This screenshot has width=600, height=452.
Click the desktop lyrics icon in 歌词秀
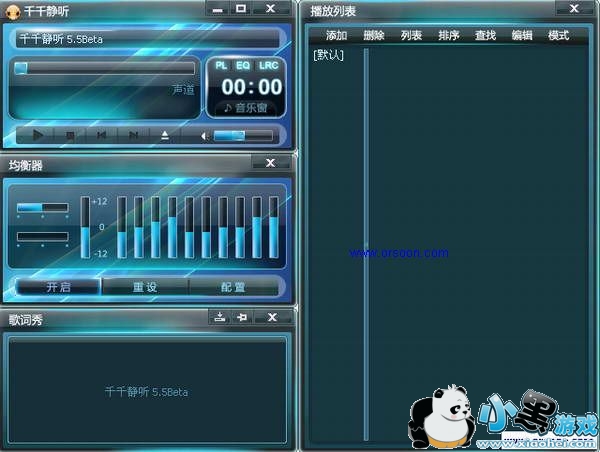click(219, 317)
